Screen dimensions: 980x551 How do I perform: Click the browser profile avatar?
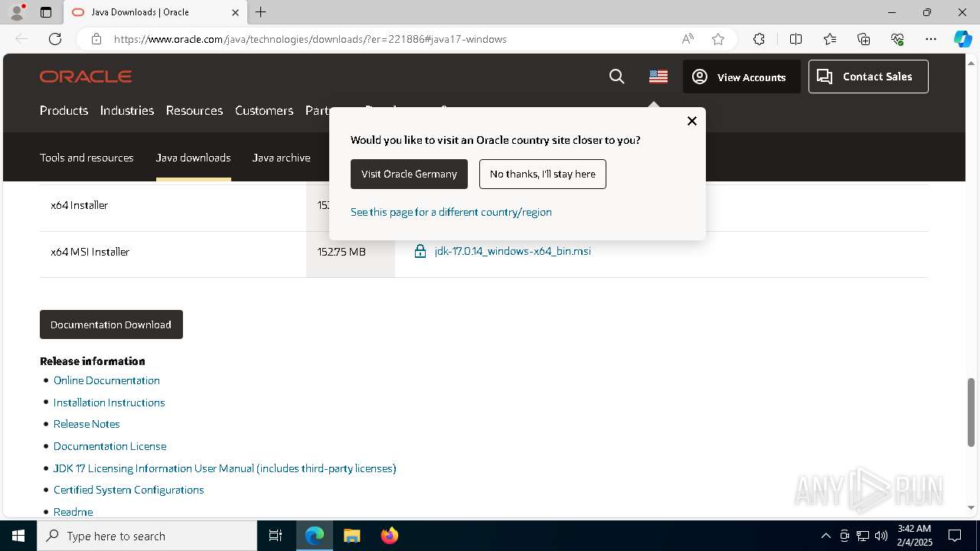[x=17, y=12]
